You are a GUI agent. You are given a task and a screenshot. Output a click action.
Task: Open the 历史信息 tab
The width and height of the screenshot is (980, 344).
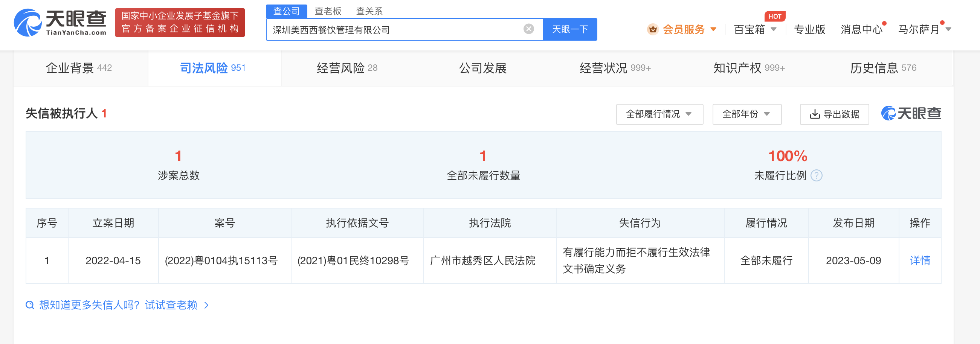[x=883, y=68]
